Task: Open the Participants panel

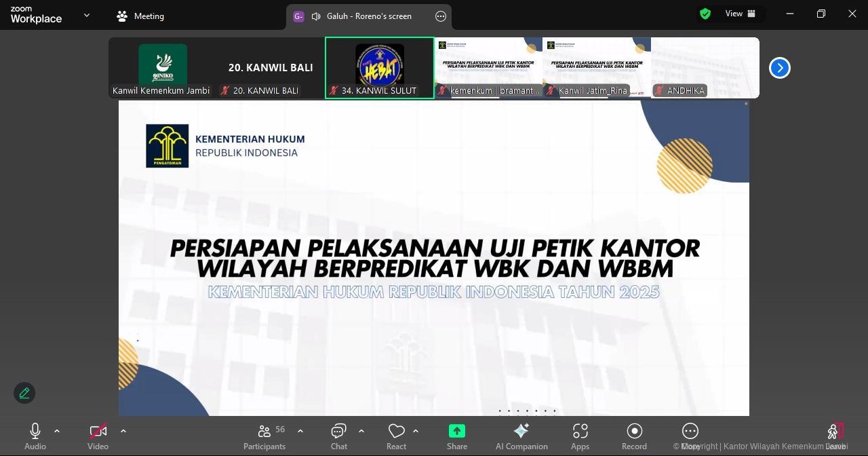Action: coord(264,436)
